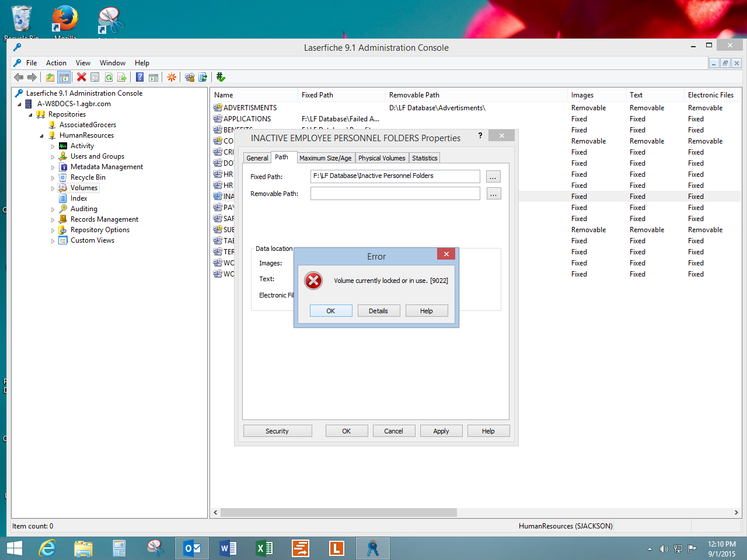Click the orange starburst New toolbar icon
Screen dimensions: 747x560
172,77
